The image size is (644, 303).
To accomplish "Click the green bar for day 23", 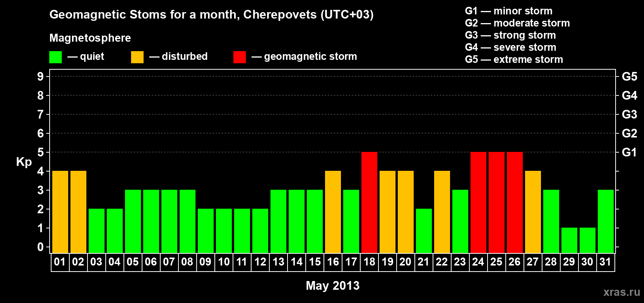I will 460,221.
